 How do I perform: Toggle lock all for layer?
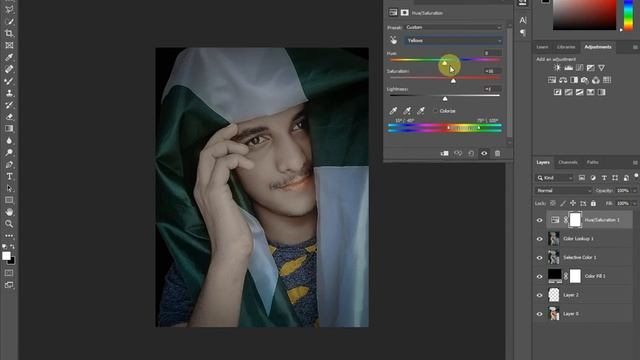[x=593, y=203]
